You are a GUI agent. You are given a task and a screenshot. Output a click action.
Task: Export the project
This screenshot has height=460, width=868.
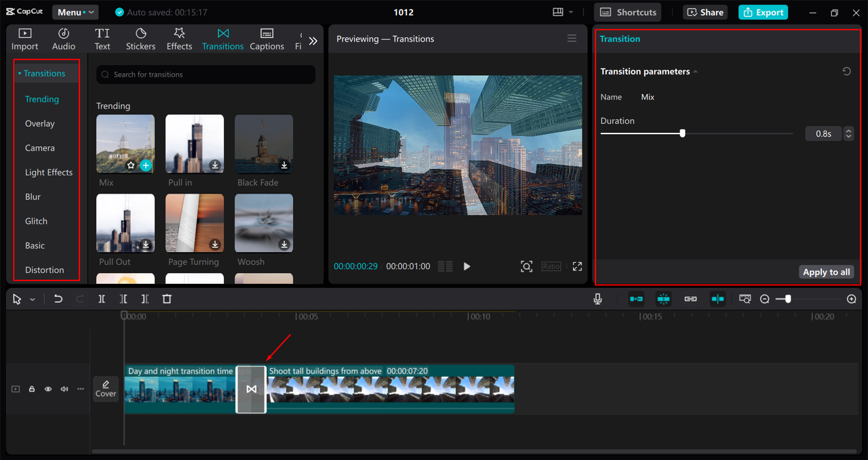point(763,12)
